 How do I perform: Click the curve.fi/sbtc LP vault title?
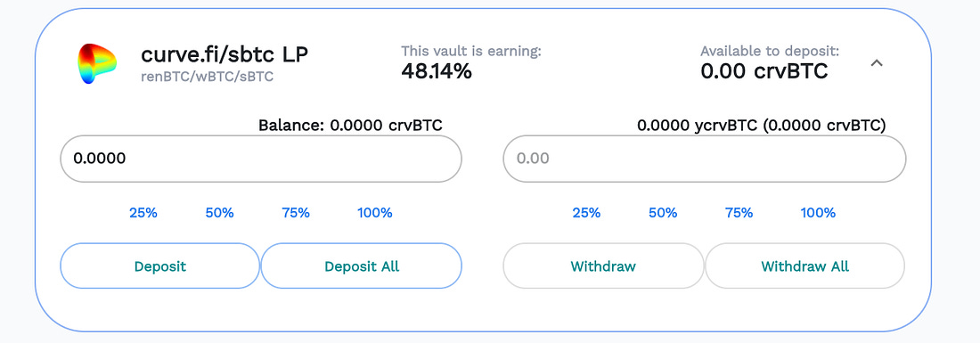coord(225,55)
